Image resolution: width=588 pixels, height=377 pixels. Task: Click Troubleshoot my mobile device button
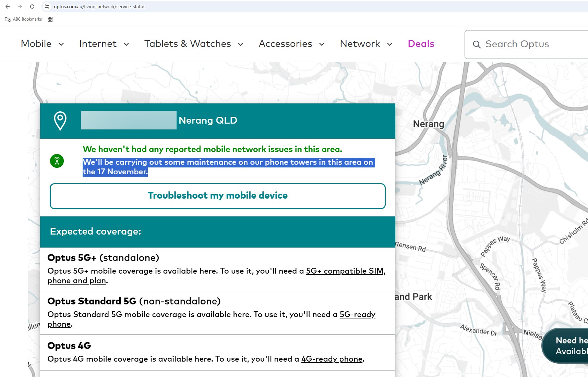[x=217, y=196]
